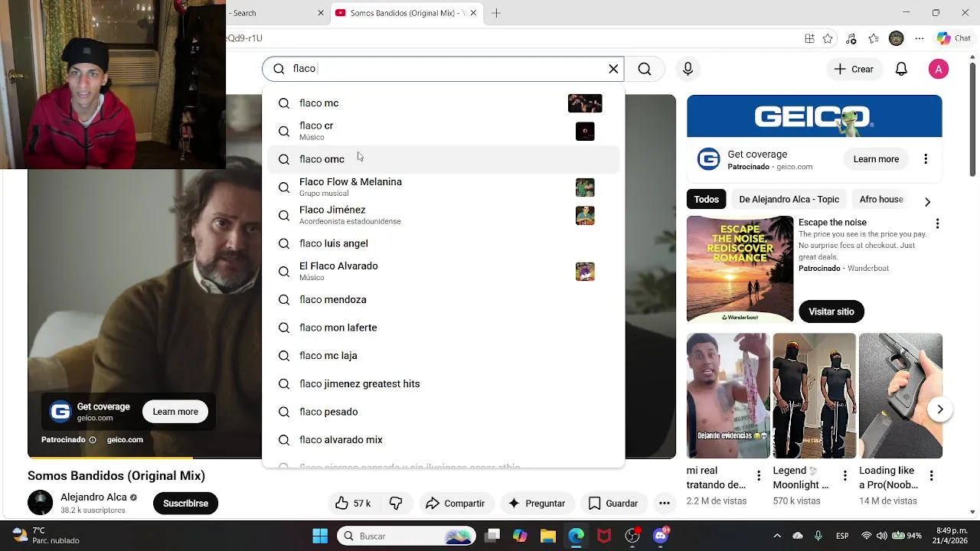Choose 'Flaco Jiménez' suggestion
Viewport: 980px width, 551px height.
tap(443, 215)
